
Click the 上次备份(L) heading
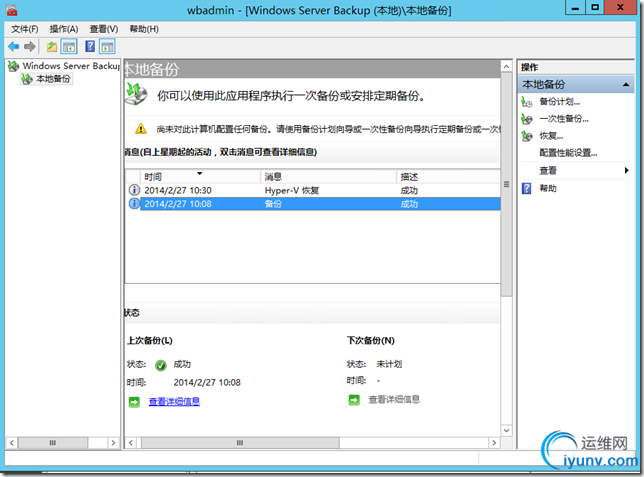pyautogui.click(x=150, y=341)
